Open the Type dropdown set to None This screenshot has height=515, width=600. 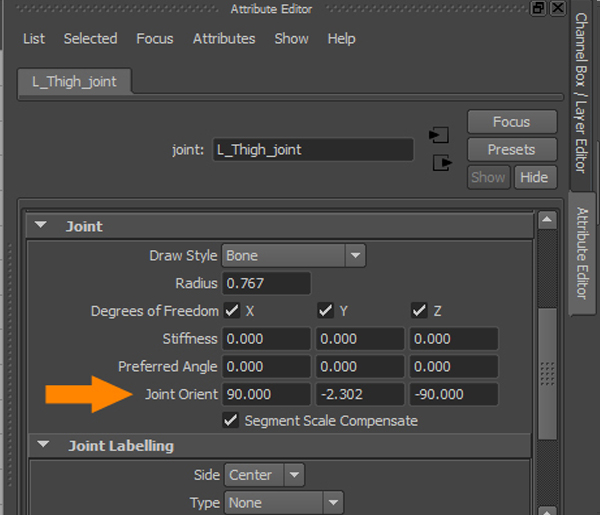click(x=284, y=502)
